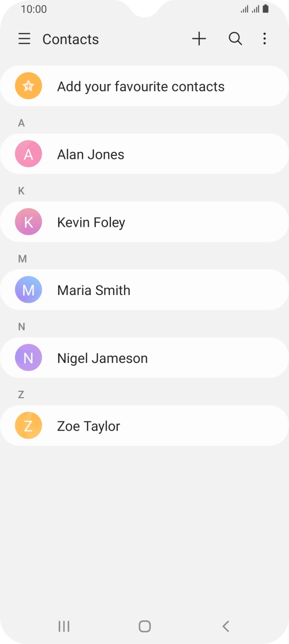
Task: Tap the Recents navigation button
Action: 64,627
